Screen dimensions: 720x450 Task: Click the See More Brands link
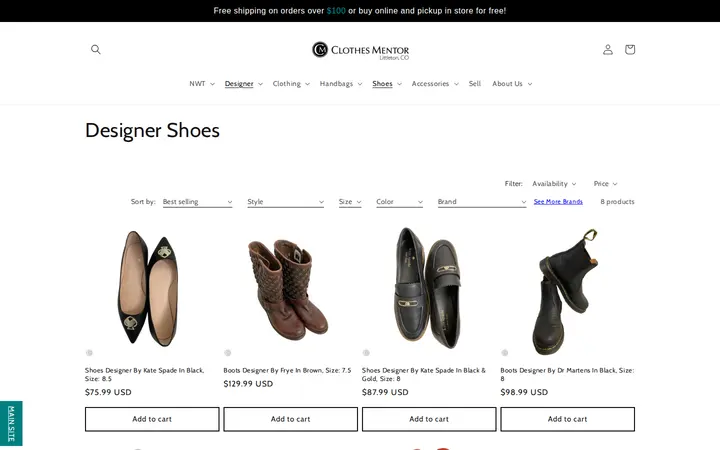point(558,202)
